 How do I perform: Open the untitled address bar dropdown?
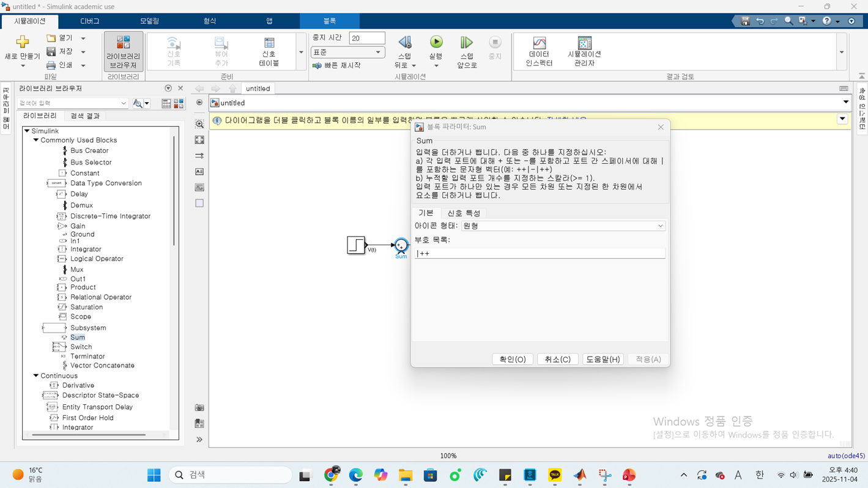846,103
